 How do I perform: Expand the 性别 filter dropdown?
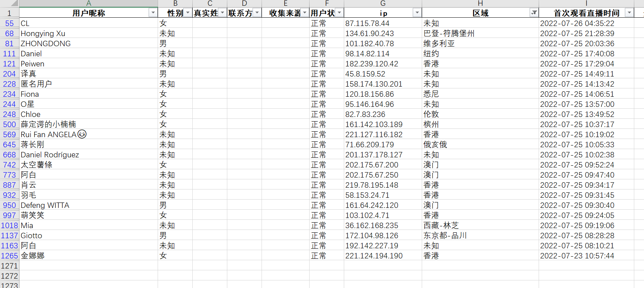click(188, 13)
